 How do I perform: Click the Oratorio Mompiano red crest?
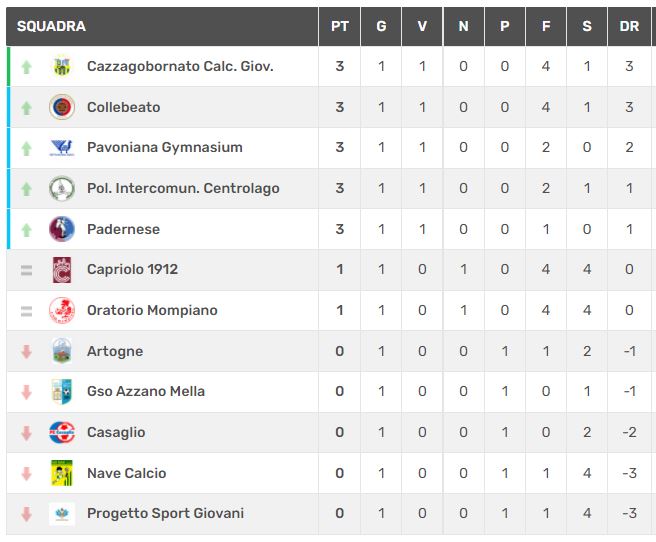point(61,311)
